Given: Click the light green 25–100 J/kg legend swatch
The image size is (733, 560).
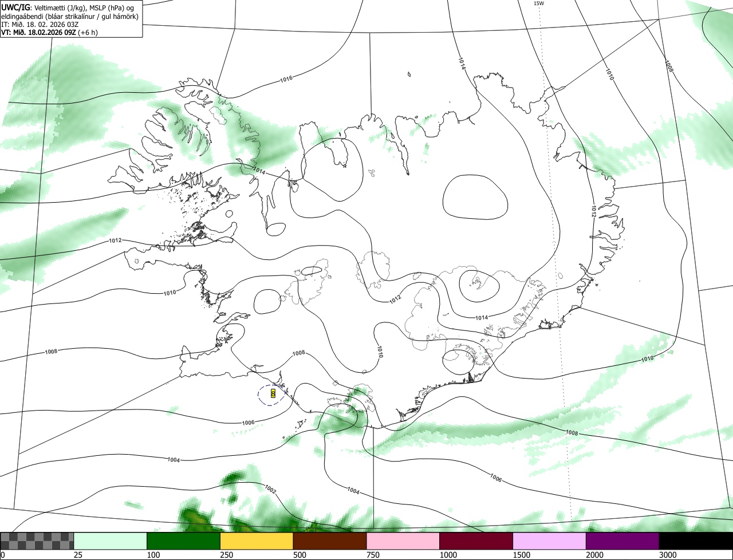Looking at the screenshot, I should point(111,541).
